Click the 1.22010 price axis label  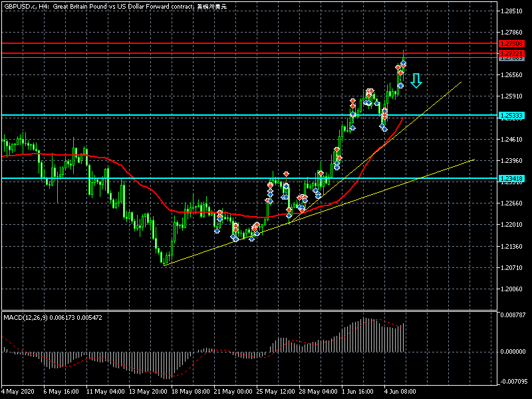point(511,225)
